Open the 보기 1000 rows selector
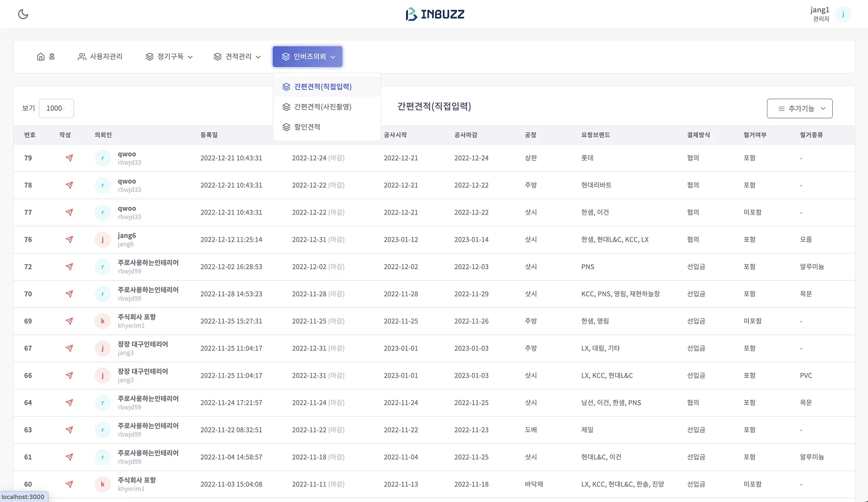The width and height of the screenshot is (868, 502). point(56,108)
